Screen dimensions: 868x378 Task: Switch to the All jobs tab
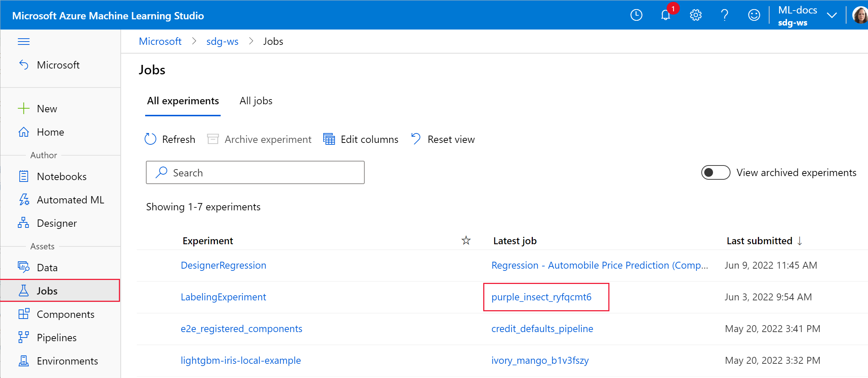tap(255, 101)
